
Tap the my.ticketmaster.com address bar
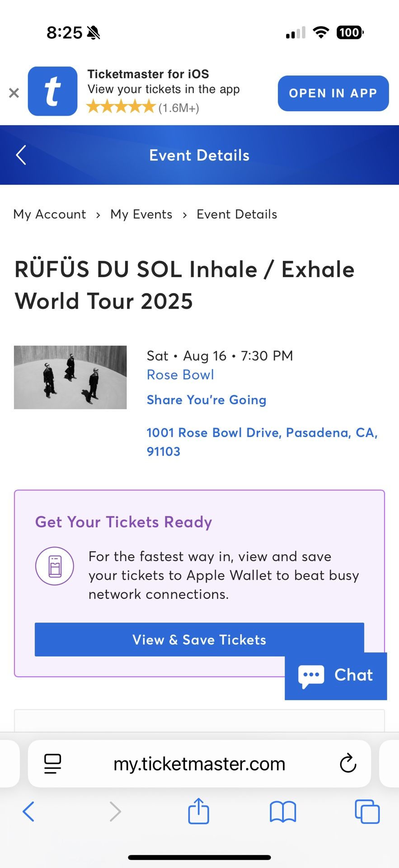(x=199, y=764)
